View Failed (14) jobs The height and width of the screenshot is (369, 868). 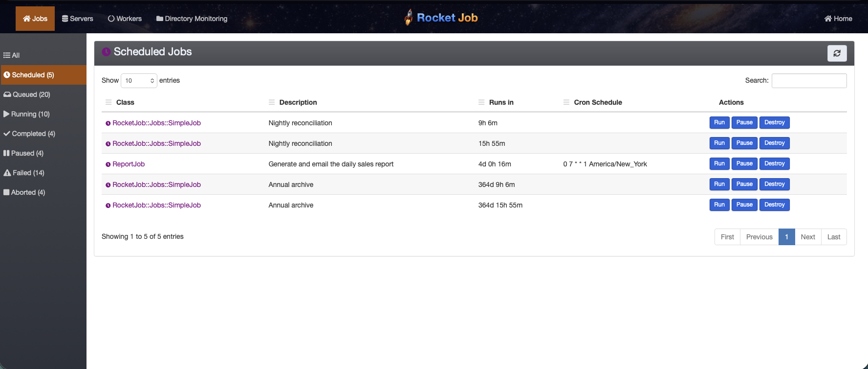coord(43,173)
